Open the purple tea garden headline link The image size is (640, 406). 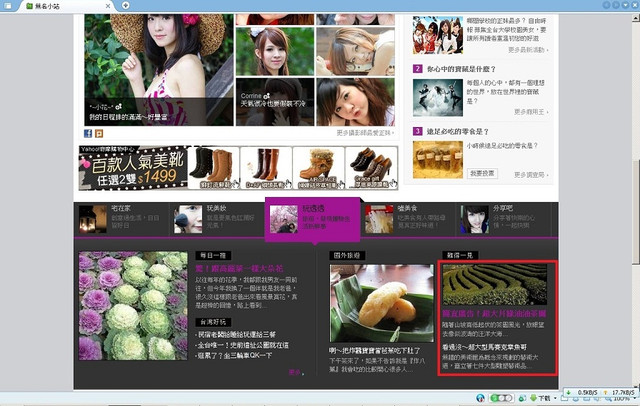pyautogui.click(x=494, y=314)
